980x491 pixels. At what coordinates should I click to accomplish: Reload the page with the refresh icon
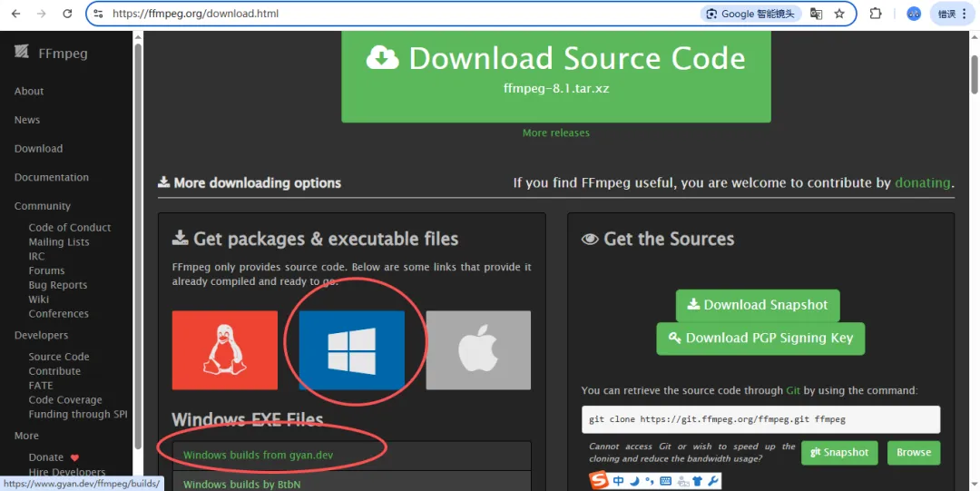(67, 14)
